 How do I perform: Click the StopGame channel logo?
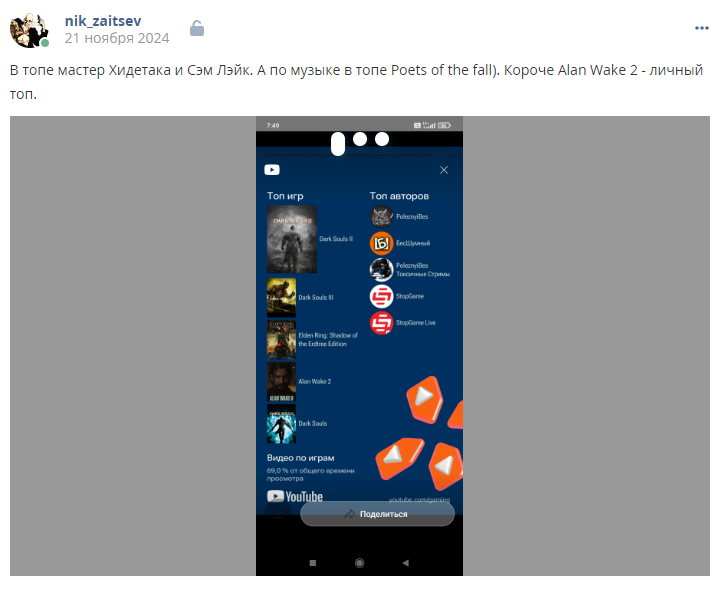pos(381,296)
